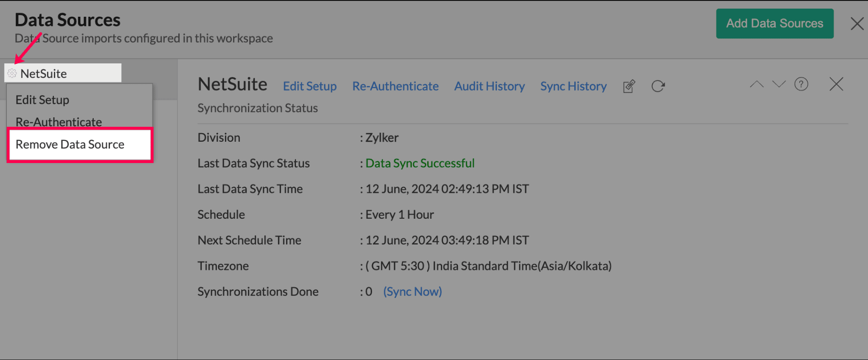
Task: Expand details with the down chevron
Action: click(778, 84)
